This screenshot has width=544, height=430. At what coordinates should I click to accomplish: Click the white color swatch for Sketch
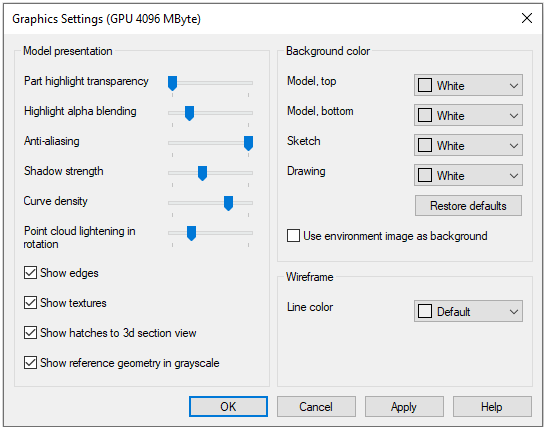coord(425,145)
